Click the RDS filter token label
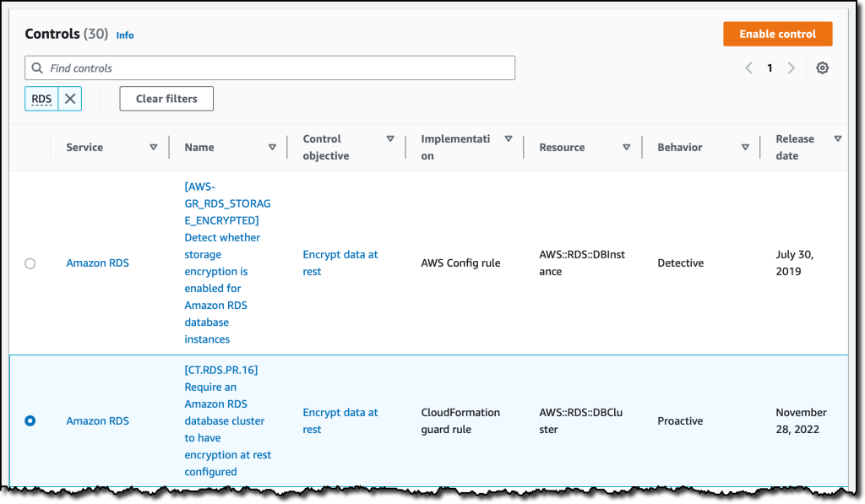Image resolution: width=865 pixels, height=504 pixels. pyautogui.click(x=41, y=99)
